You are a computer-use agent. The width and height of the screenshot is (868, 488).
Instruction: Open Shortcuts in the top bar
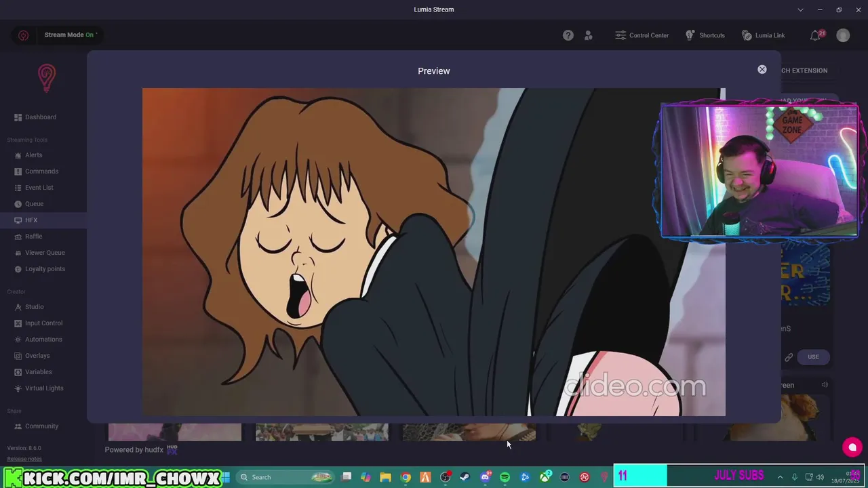click(705, 35)
